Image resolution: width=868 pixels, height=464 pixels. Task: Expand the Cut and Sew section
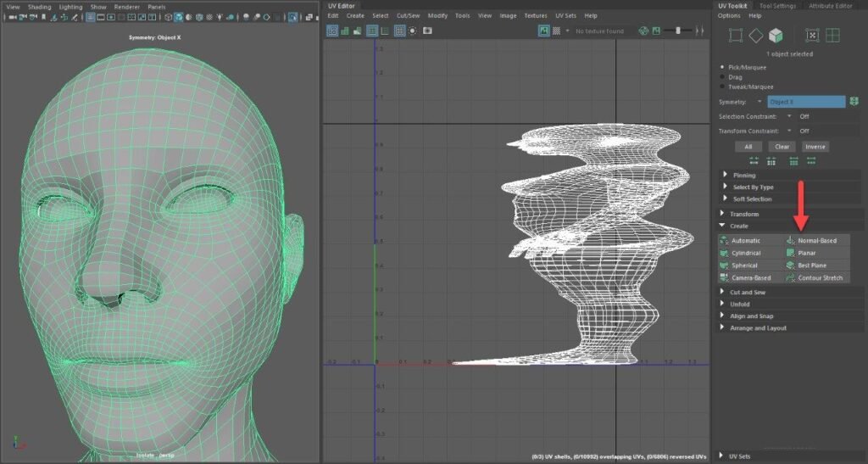[722, 292]
